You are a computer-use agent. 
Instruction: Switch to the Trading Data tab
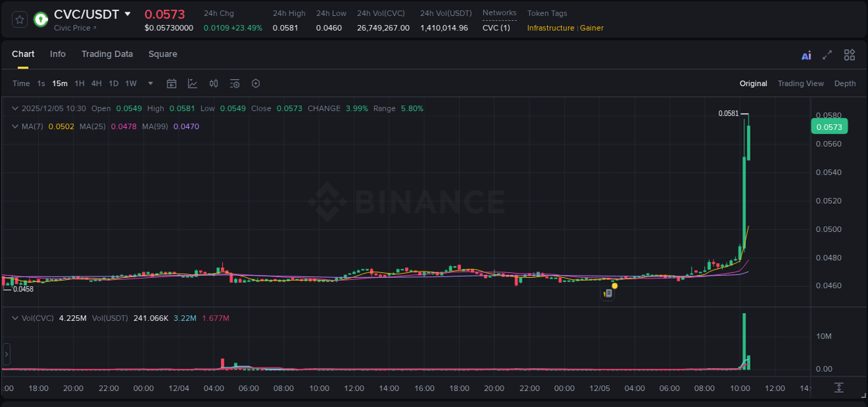coord(107,54)
